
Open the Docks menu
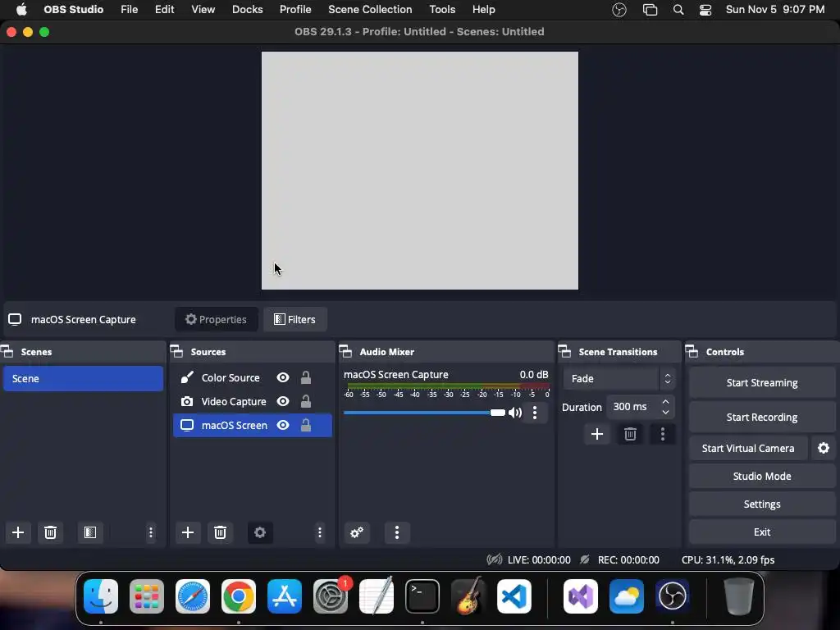247,10
